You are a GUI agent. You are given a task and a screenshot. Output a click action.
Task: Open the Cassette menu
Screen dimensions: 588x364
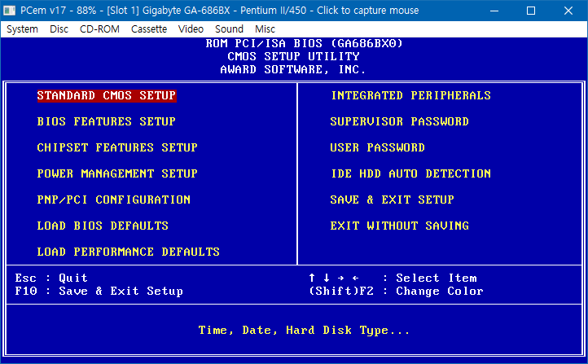coord(149,29)
